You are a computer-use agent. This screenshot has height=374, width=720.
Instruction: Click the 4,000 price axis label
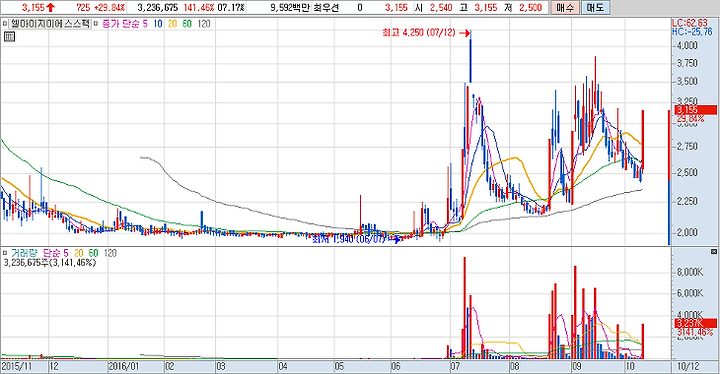pos(687,45)
